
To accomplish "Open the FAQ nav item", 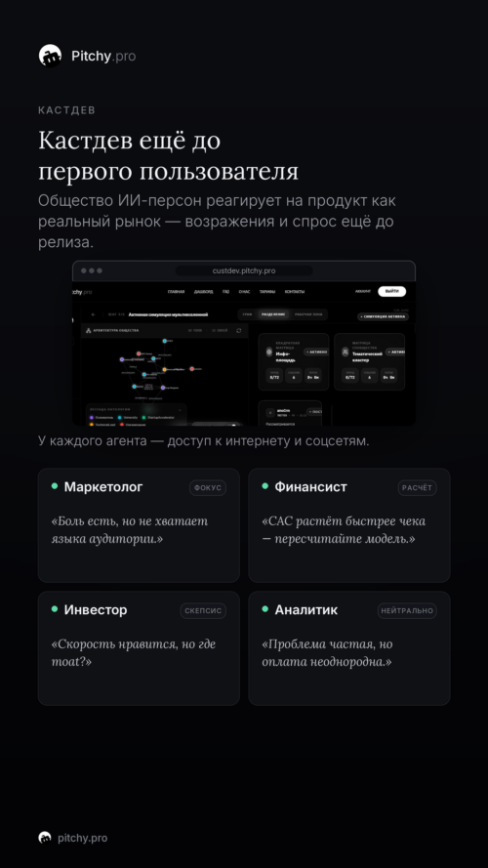I will (225, 292).
